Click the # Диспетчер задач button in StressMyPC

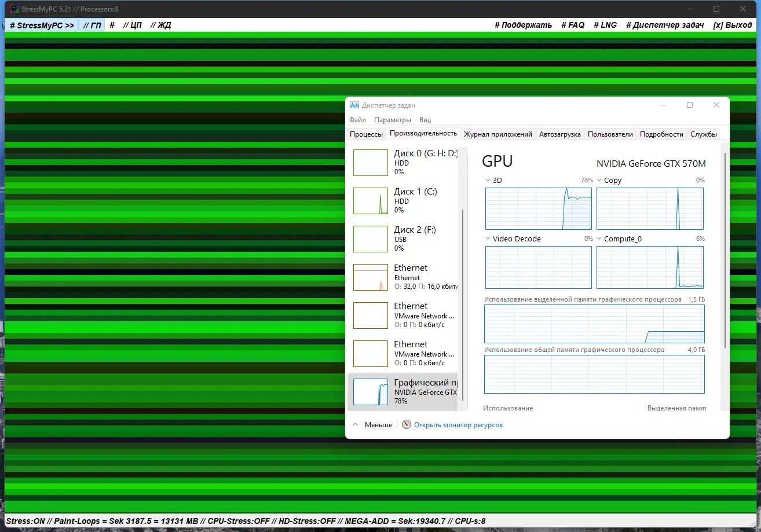click(664, 25)
